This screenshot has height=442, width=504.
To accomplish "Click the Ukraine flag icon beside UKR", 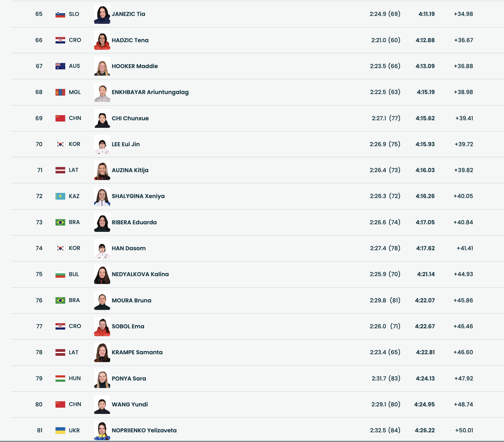I will click(x=60, y=431).
